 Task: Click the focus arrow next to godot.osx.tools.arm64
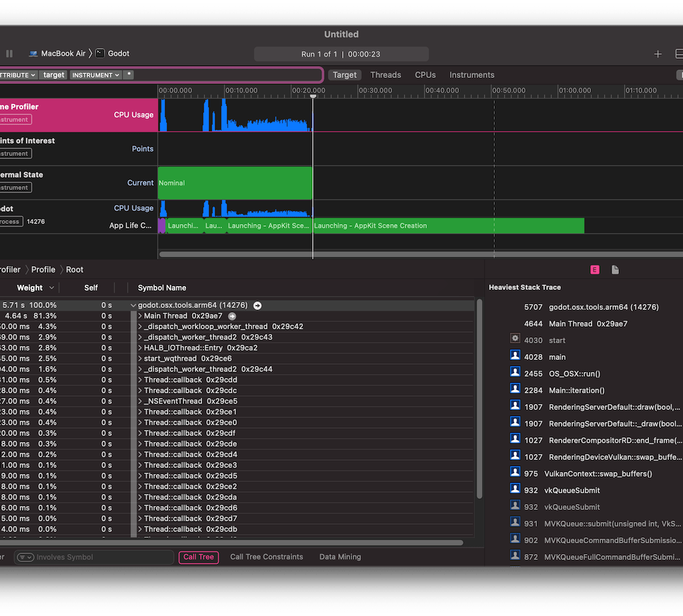tap(257, 305)
